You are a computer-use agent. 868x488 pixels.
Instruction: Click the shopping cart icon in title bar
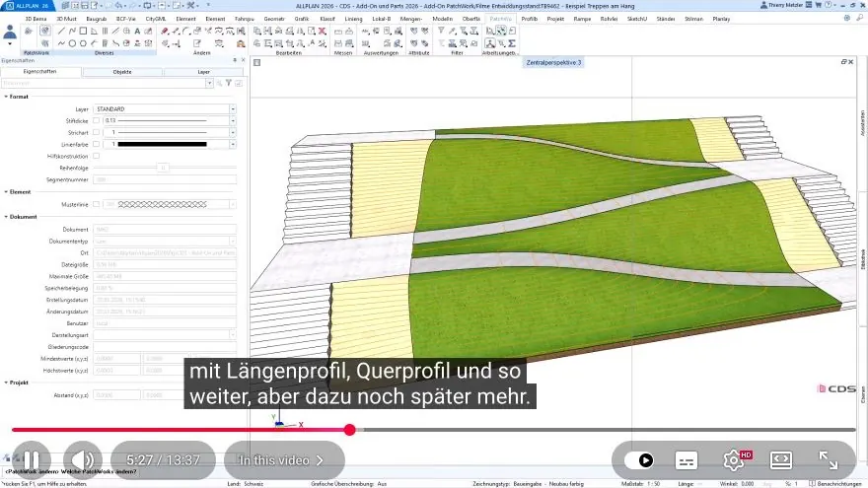(818, 5)
